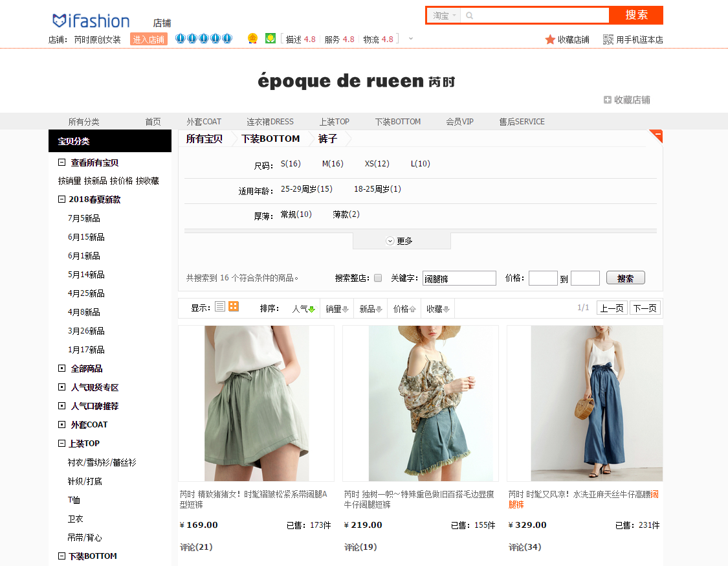Sort by 收藏 favorites

click(438, 308)
